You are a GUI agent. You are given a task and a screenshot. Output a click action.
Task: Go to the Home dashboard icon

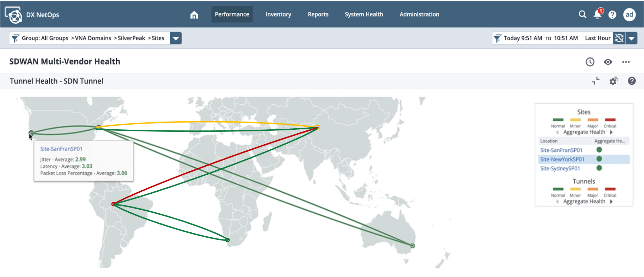click(x=194, y=15)
